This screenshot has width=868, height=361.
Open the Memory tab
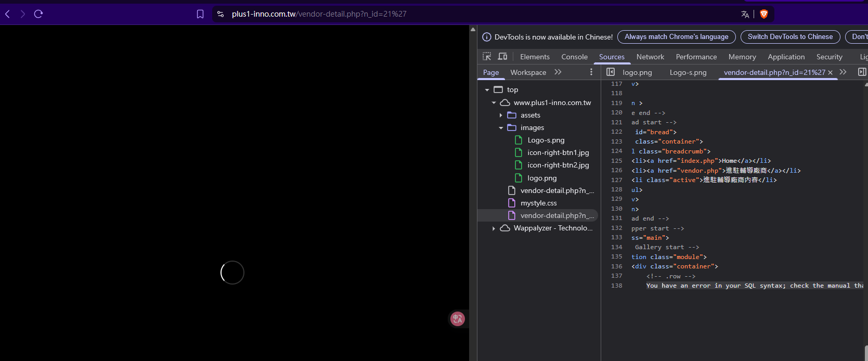[742, 57]
